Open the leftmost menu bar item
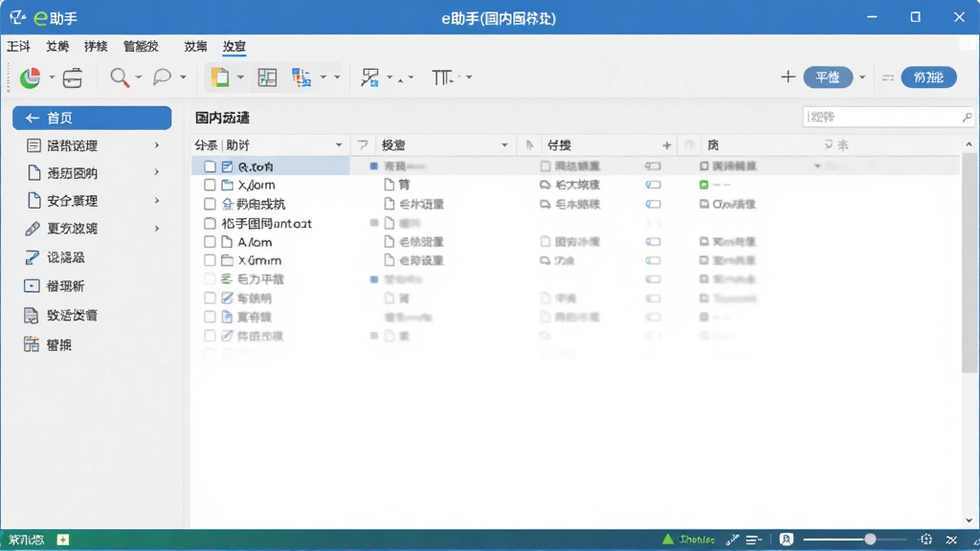 point(18,46)
